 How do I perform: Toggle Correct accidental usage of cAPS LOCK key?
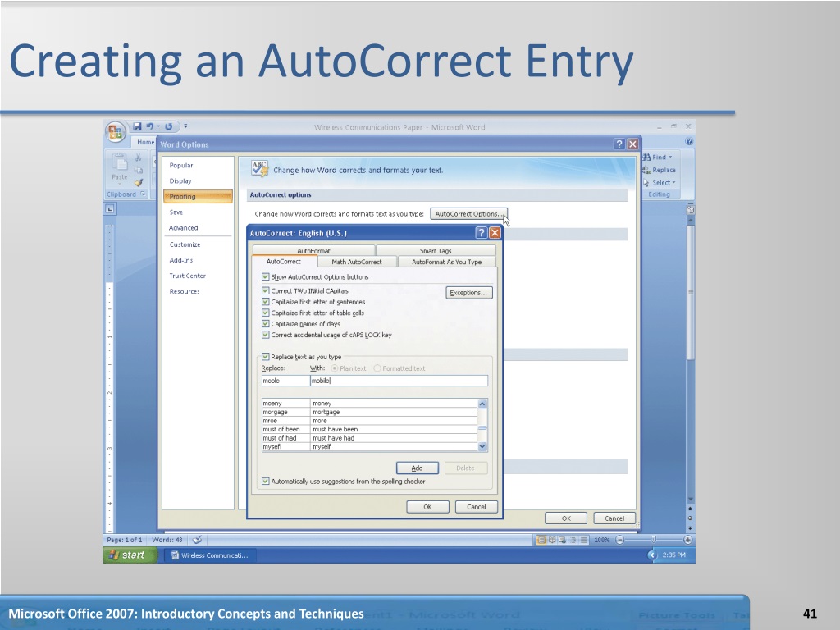pos(265,335)
